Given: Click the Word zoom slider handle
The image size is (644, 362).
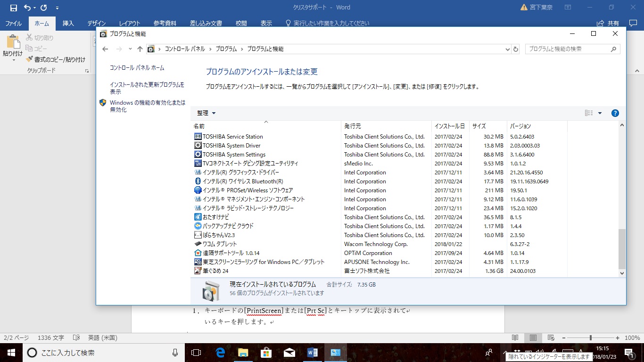Looking at the screenshot, I should click(x=591, y=338).
